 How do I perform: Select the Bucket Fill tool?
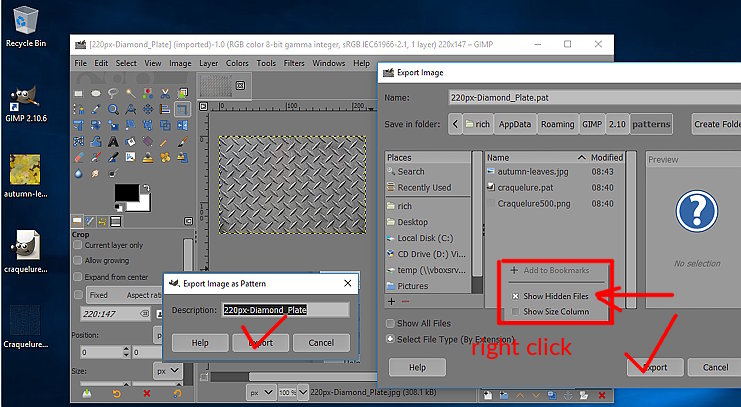tap(130, 141)
